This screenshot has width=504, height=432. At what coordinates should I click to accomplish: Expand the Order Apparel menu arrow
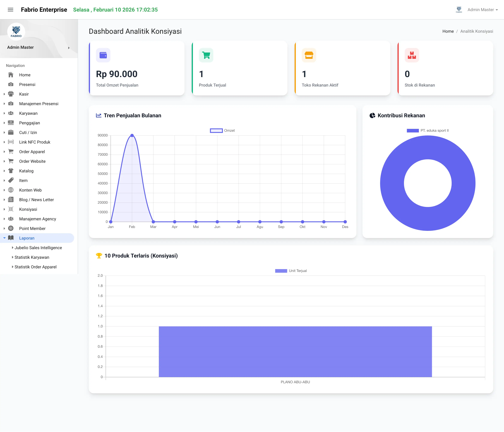click(x=4, y=151)
